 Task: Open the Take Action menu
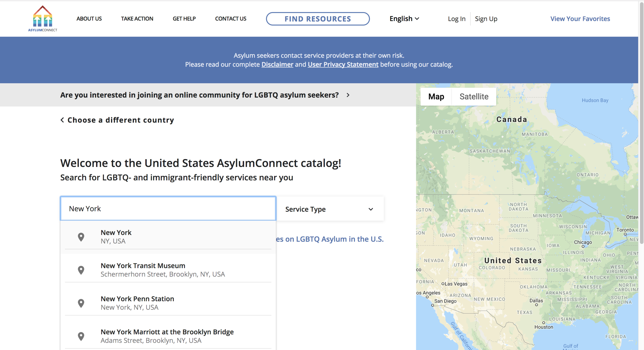[137, 19]
